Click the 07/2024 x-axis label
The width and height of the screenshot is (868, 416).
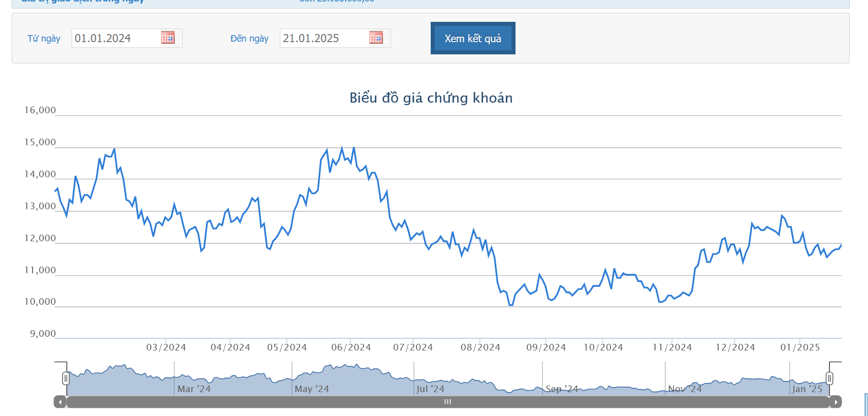pos(413,347)
